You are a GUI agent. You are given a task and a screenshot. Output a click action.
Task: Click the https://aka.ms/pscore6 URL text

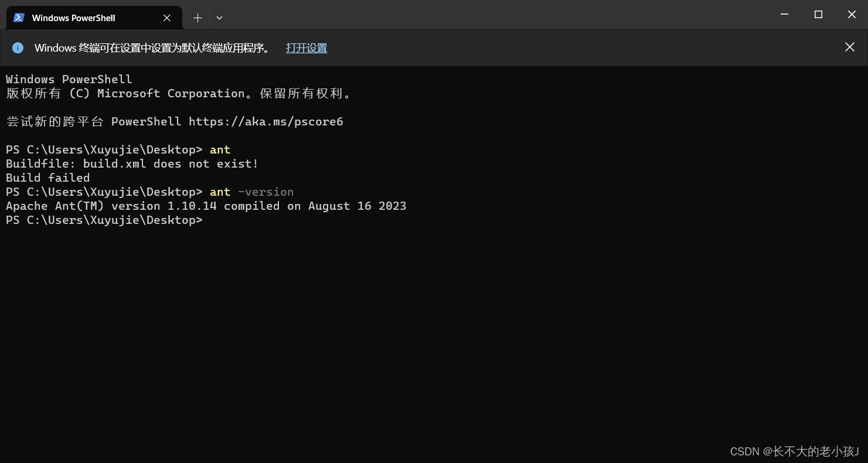pyautogui.click(x=265, y=121)
